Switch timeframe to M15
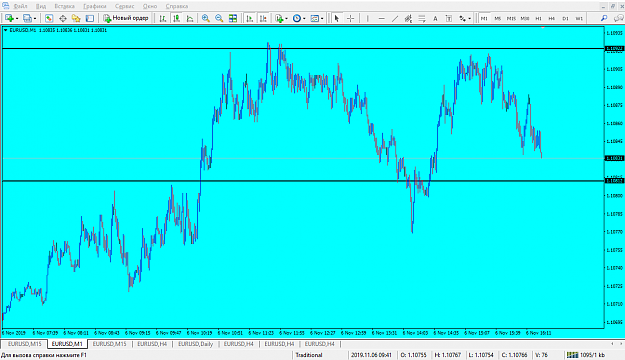The height and width of the screenshot is (360, 625). [511, 18]
